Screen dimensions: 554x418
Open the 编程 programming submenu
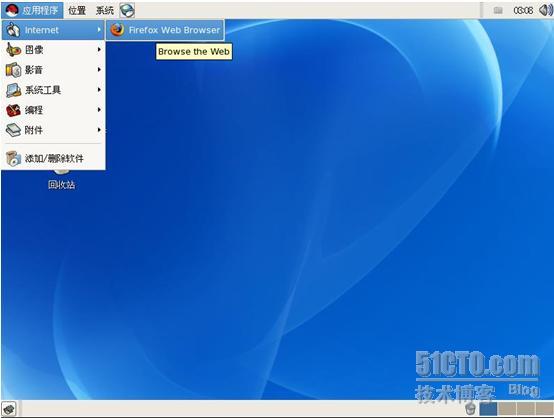53,110
